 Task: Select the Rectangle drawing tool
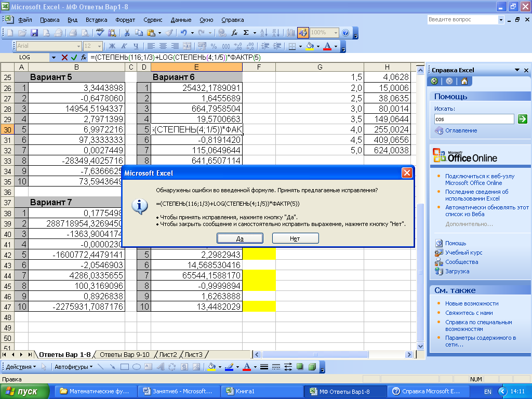point(125,367)
